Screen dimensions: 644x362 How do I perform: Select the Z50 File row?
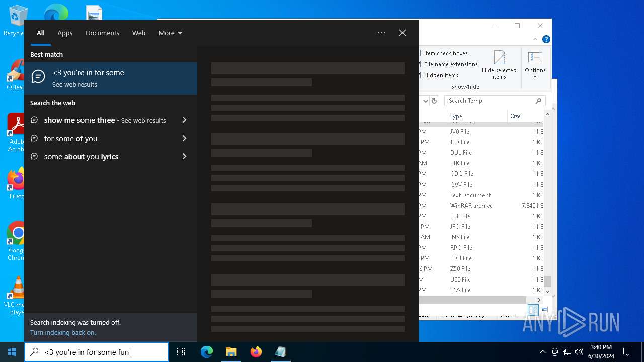click(481, 269)
